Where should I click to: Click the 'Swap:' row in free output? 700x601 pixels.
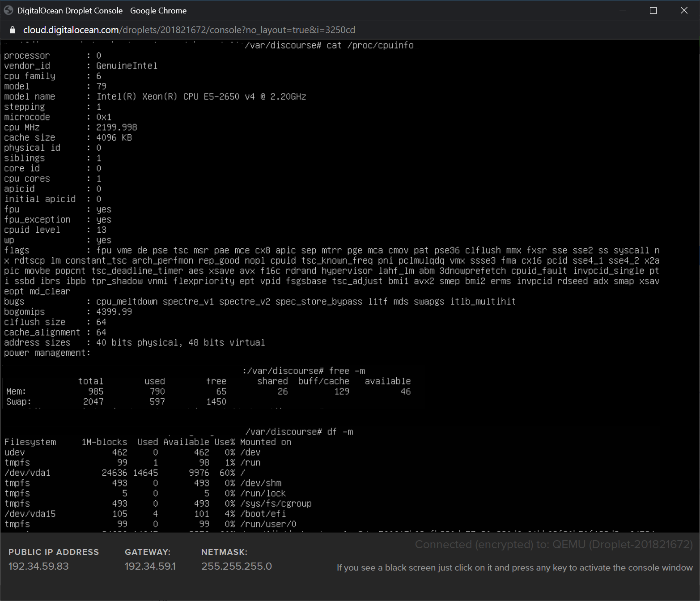(19, 402)
